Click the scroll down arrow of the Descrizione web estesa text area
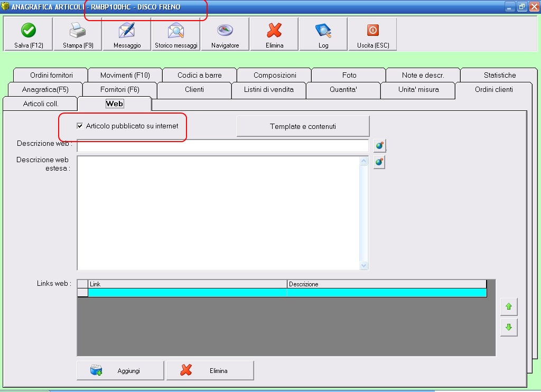 (363, 265)
